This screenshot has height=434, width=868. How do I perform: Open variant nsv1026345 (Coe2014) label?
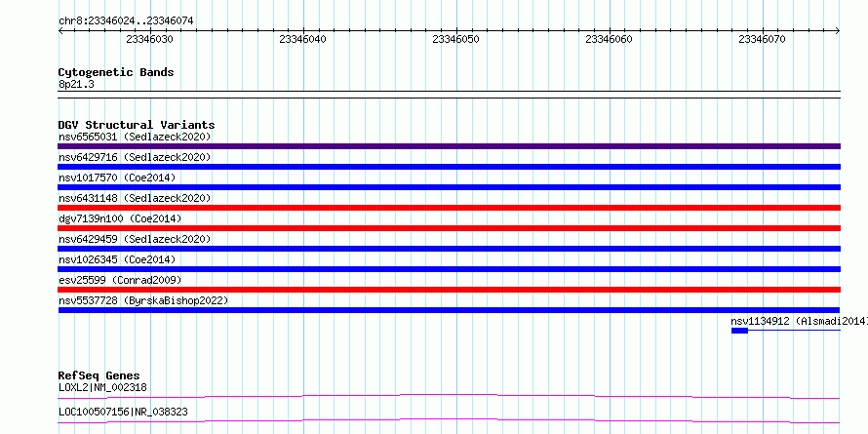click(x=117, y=259)
